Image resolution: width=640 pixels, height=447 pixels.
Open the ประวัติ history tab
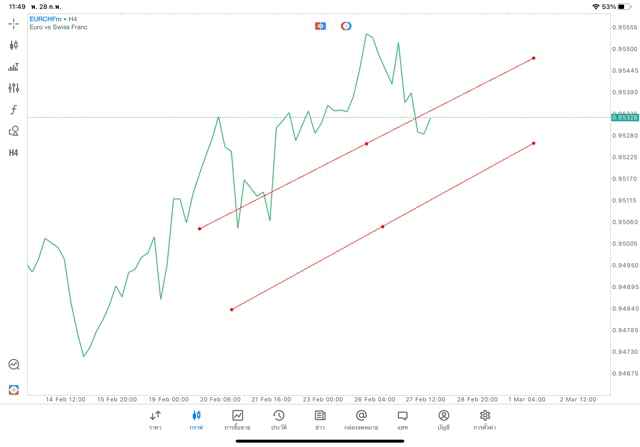(278, 420)
